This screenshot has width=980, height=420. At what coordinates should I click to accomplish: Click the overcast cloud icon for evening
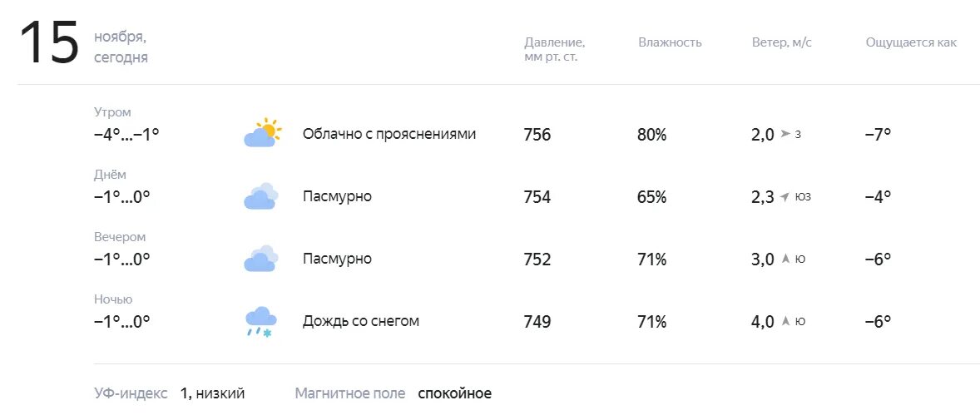tap(260, 259)
